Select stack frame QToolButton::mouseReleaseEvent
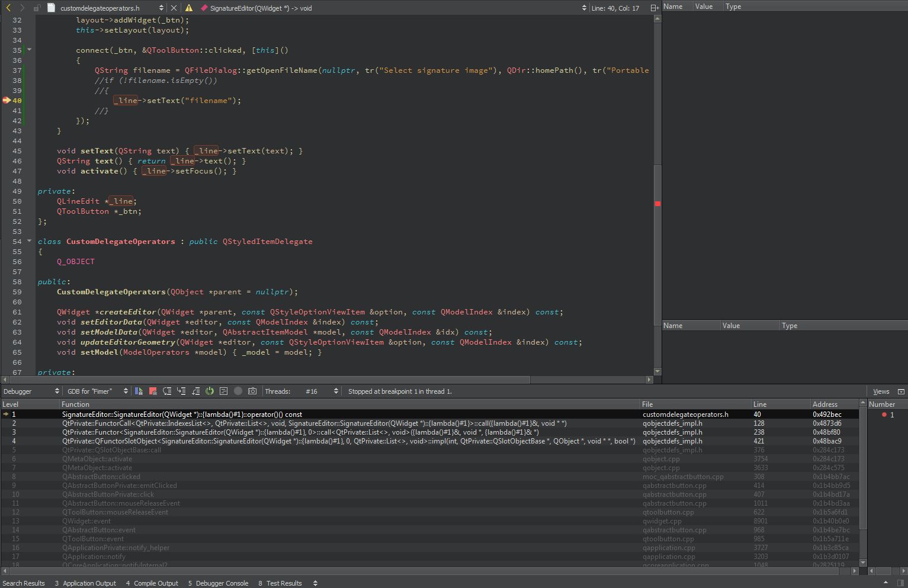This screenshot has height=588, width=908. [x=429, y=512]
